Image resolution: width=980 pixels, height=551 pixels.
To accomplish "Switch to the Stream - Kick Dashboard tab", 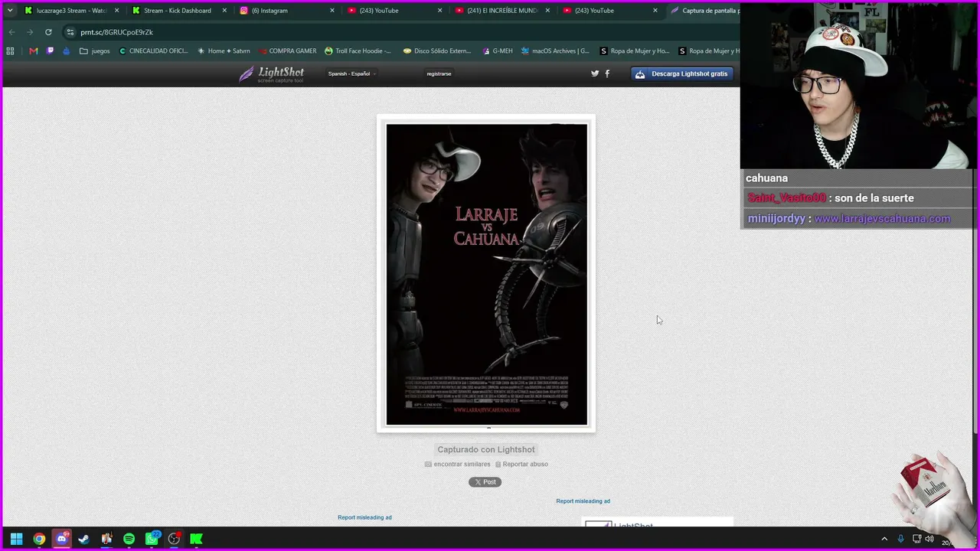I will point(179,11).
